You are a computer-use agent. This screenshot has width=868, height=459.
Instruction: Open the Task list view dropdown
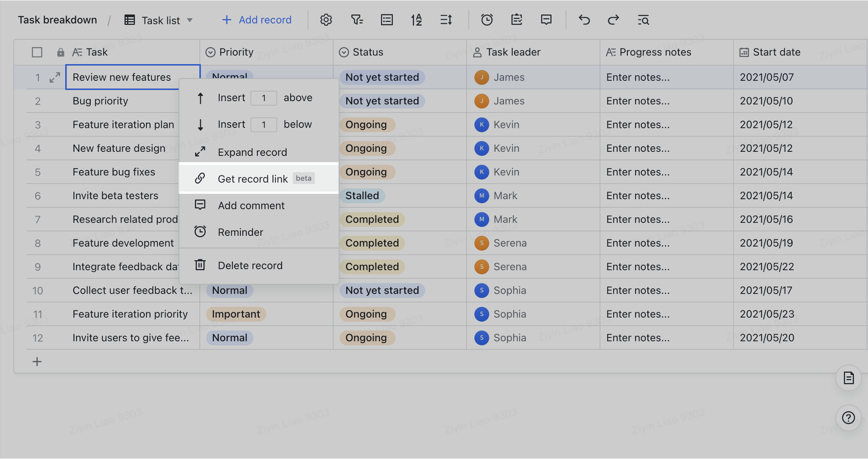(159, 20)
